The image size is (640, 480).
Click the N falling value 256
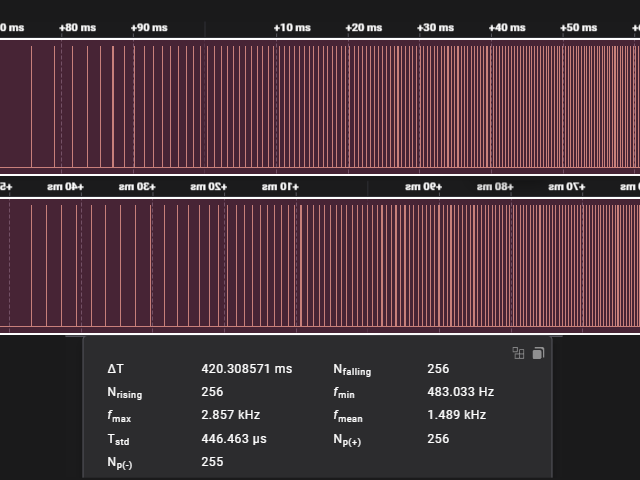438,369
